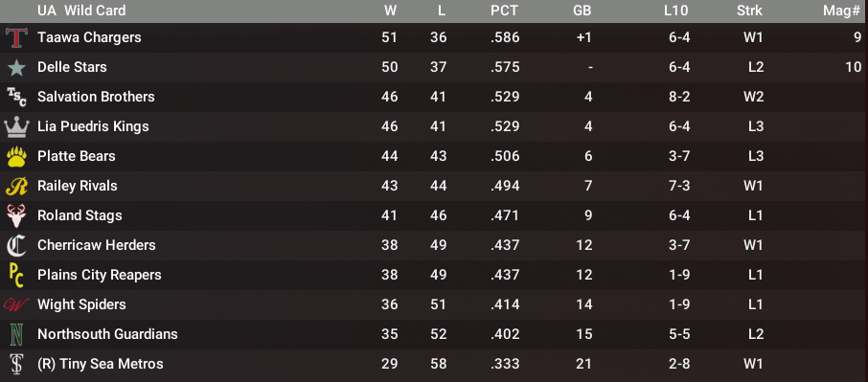
Task: Select the (R) Tiny Sea Metros team name
Action: pyautogui.click(x=101, y=364)
